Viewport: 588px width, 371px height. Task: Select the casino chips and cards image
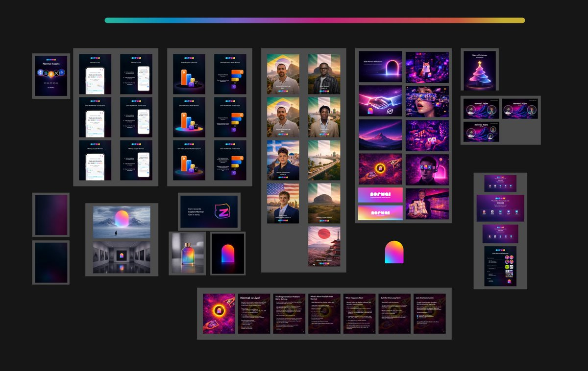click(x=427, y=136)
